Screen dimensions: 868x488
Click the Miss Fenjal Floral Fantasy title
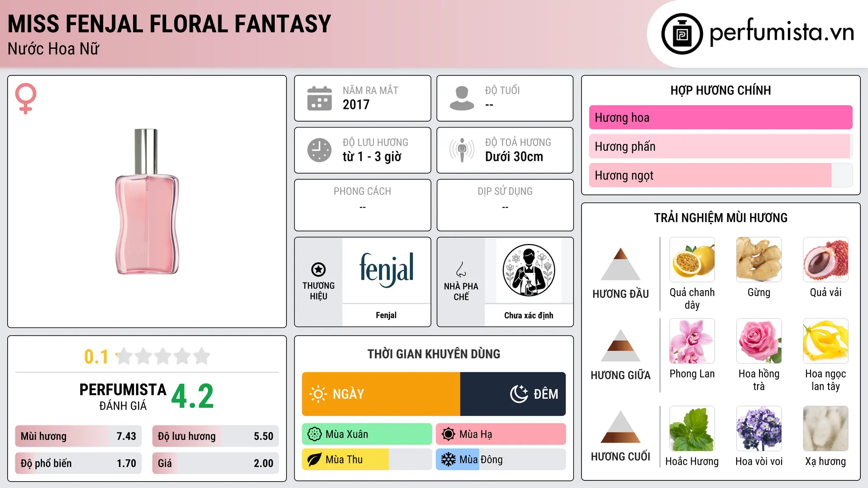click(x=170, y=24)
